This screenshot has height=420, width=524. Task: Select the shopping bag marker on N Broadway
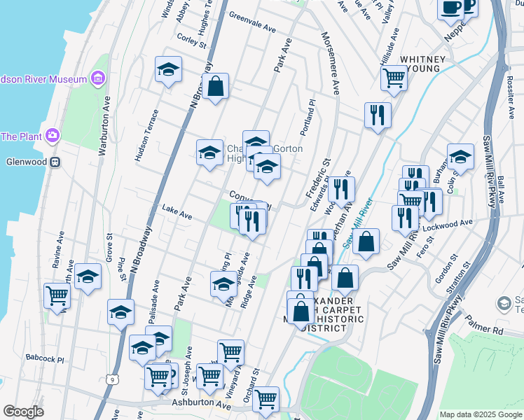(216, 87)
